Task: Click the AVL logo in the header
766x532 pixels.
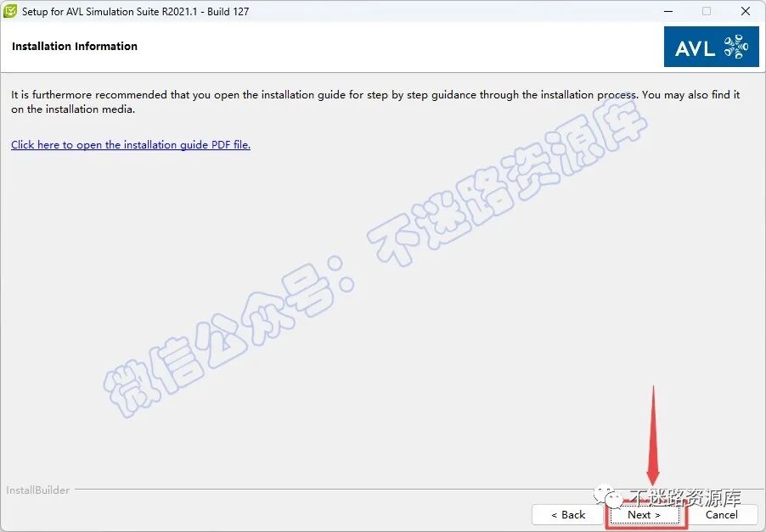Action: coord(712,47)
